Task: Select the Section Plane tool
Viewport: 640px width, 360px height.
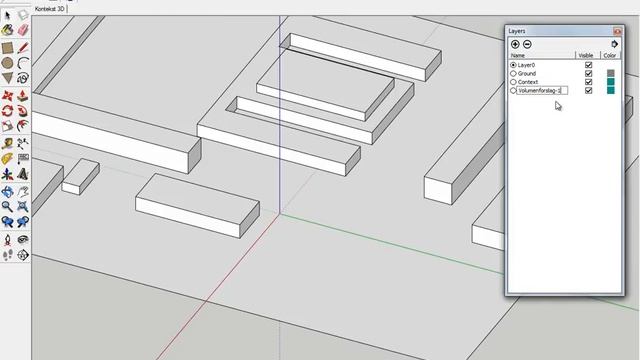Action: pyautogui.click(x=23, y=255)
